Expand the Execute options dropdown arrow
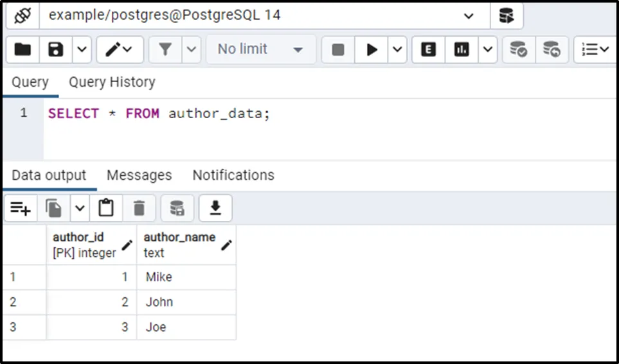The image size is (619, 364). 397,49
